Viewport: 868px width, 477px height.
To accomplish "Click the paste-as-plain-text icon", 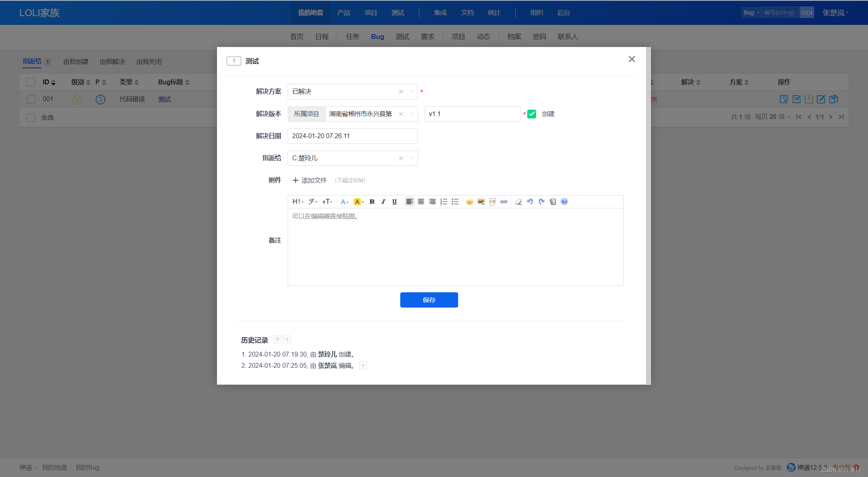I will [x=553, y=202].
